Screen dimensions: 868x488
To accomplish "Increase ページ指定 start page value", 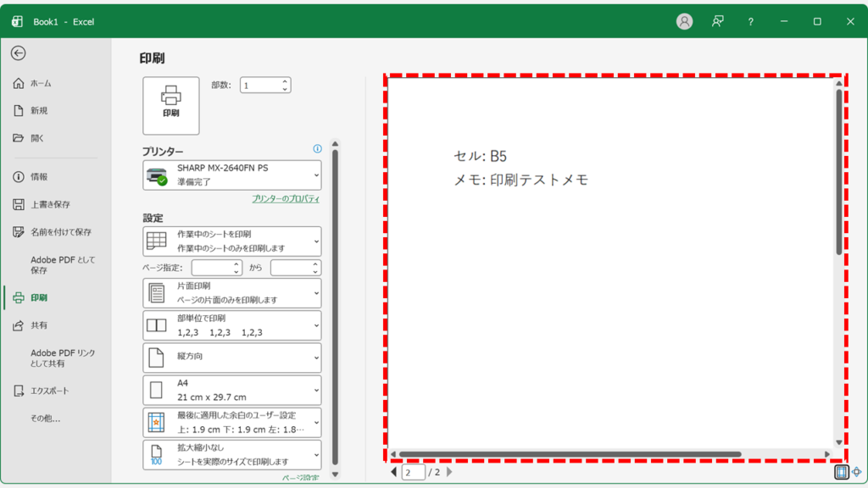I will [x=236, y=264].
